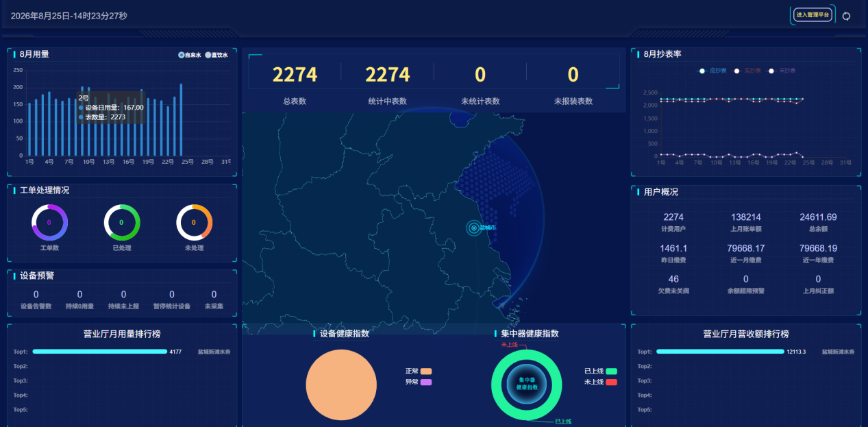Click the 用户概况 panel title
868x427 pixels.
(x=661, y=192)
